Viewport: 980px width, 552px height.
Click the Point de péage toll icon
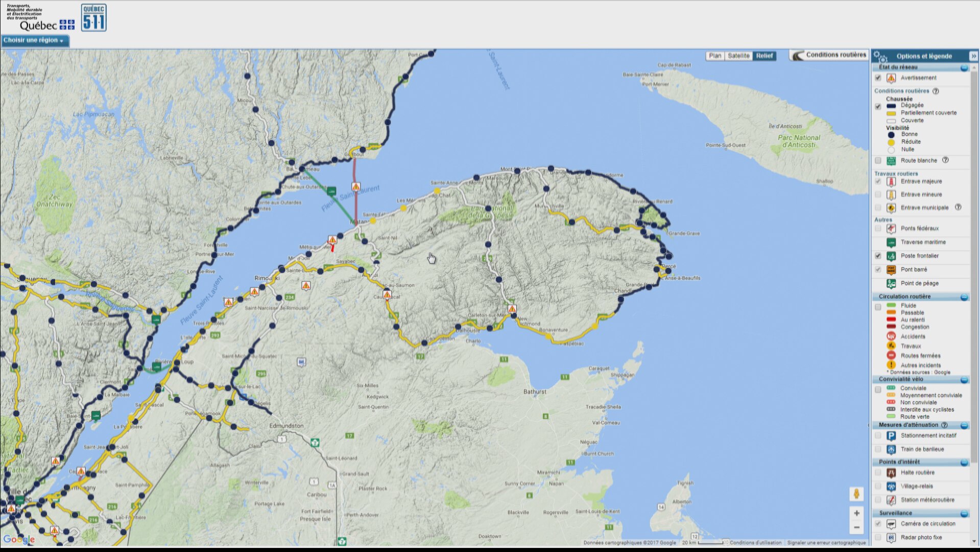891,283
